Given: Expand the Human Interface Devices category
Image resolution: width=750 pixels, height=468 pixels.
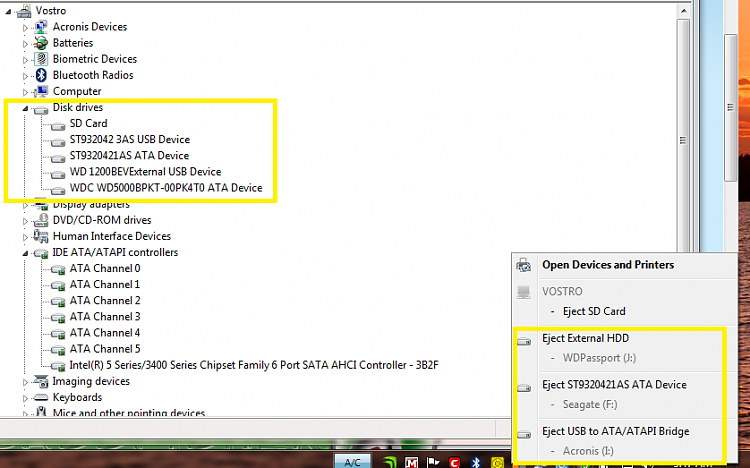Looking at the screenshot, I should (x=25, y=237).
